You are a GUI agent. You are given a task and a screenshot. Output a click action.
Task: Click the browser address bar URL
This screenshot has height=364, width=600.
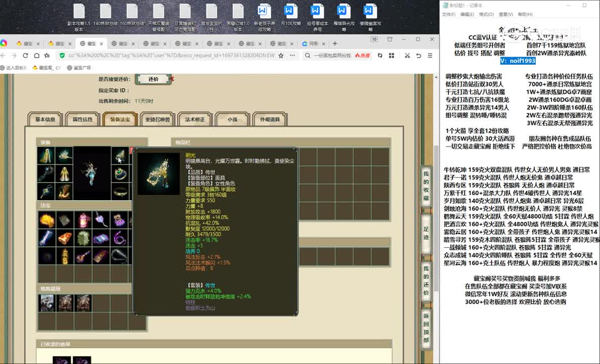pyautogui.click(x=171, y=56)
